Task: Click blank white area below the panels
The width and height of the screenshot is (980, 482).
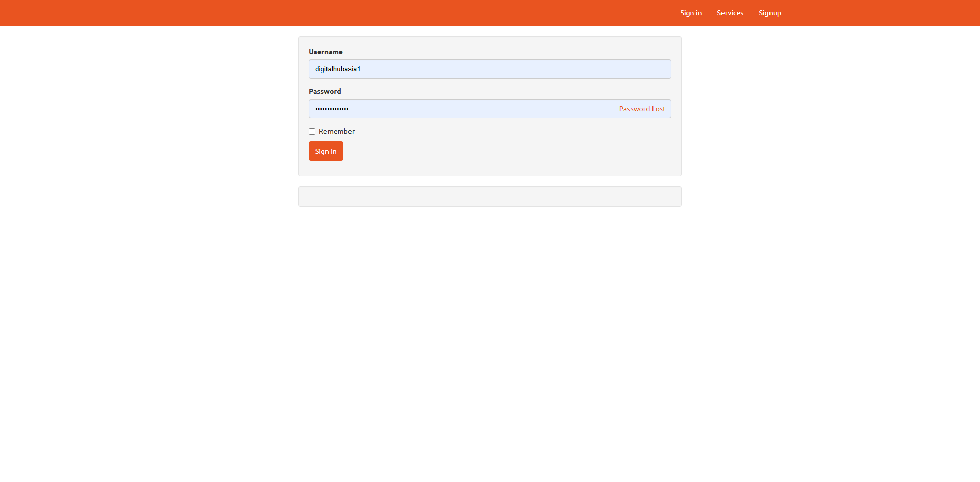Action: point(489,332)
